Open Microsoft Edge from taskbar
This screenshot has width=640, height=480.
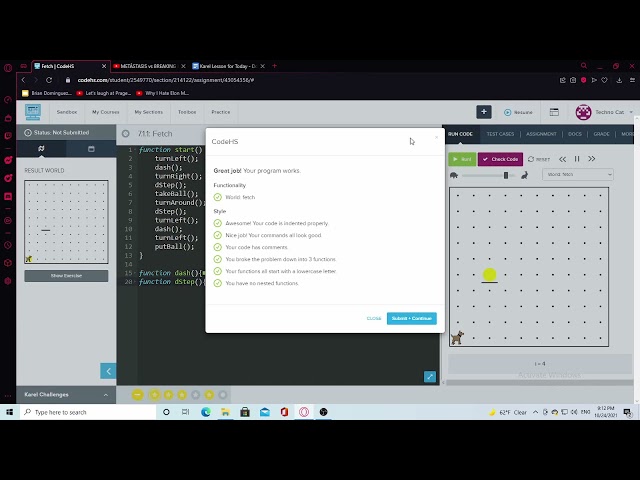tap(206, 412)
